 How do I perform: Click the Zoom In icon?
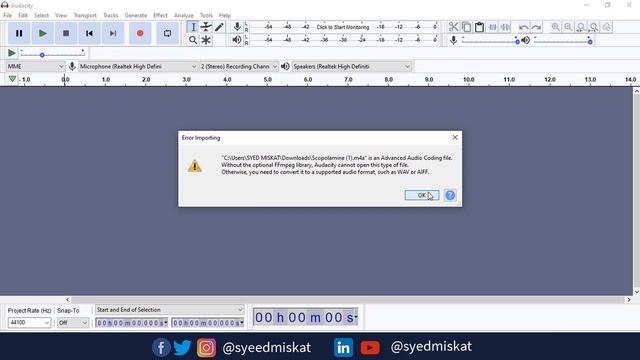(555, 27)
